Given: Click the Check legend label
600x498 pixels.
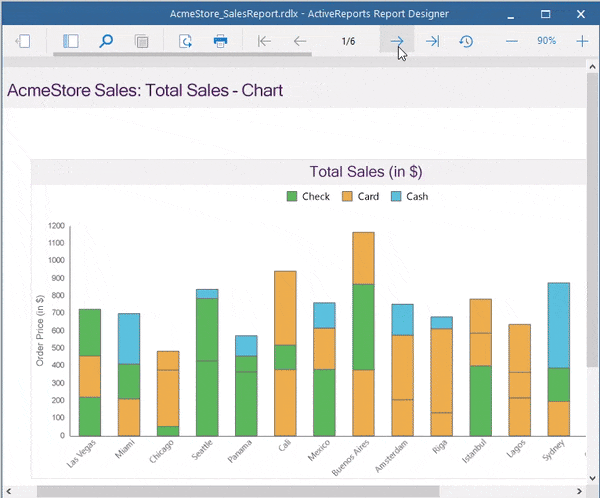Looking at the screenshot, I should pyautogui.click(x=316, y=196).
